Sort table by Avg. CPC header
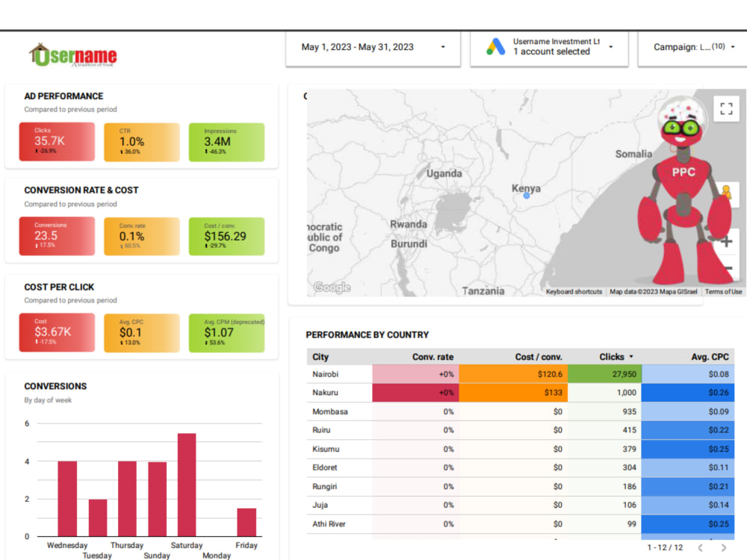Viewport: 747px width, 560px height. pyautogui.click(x=710, y=357)
